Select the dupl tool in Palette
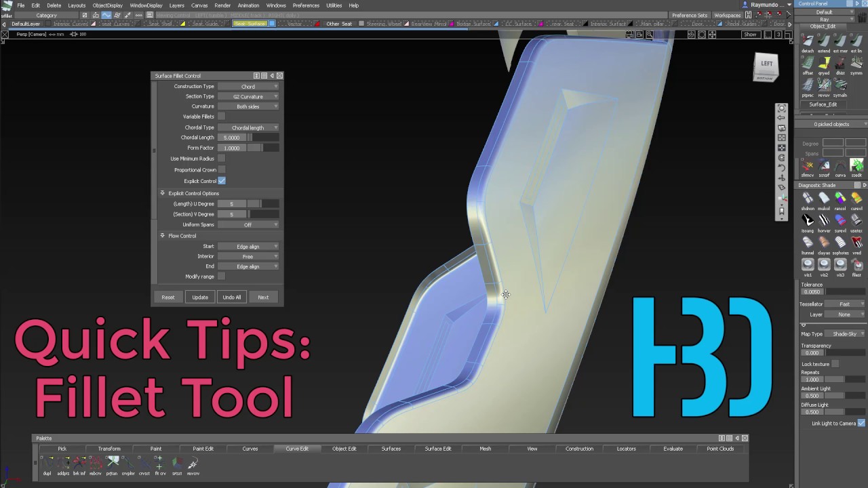Screen dimensions: 868x488 (47, 465)
